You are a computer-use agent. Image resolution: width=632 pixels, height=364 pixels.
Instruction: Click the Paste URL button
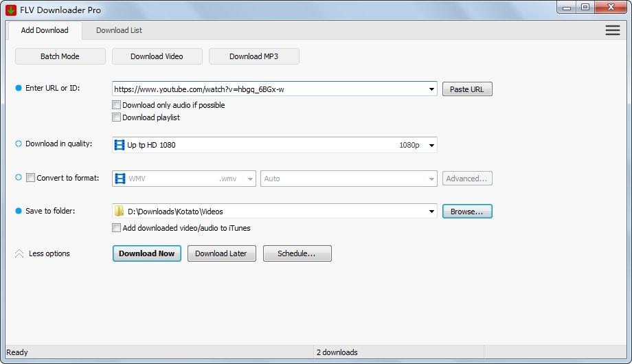tap(467, 89)
